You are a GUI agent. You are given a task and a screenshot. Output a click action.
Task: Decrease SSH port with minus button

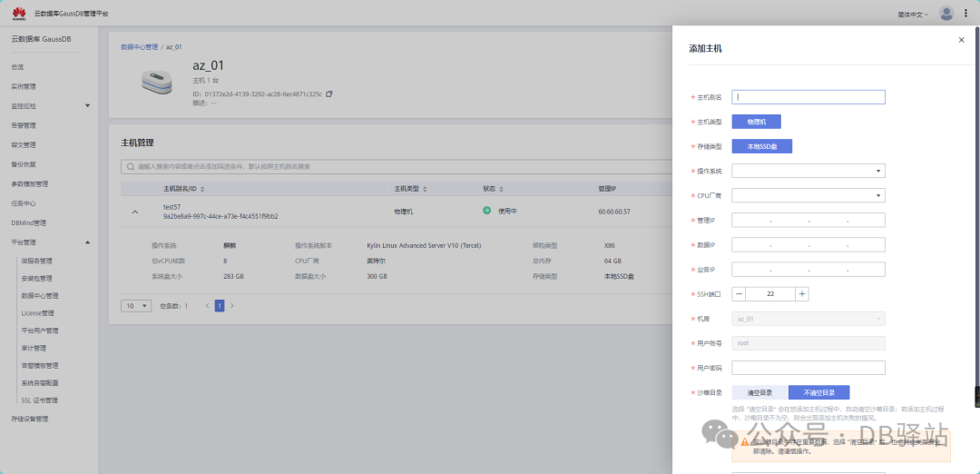click(739, 294)
